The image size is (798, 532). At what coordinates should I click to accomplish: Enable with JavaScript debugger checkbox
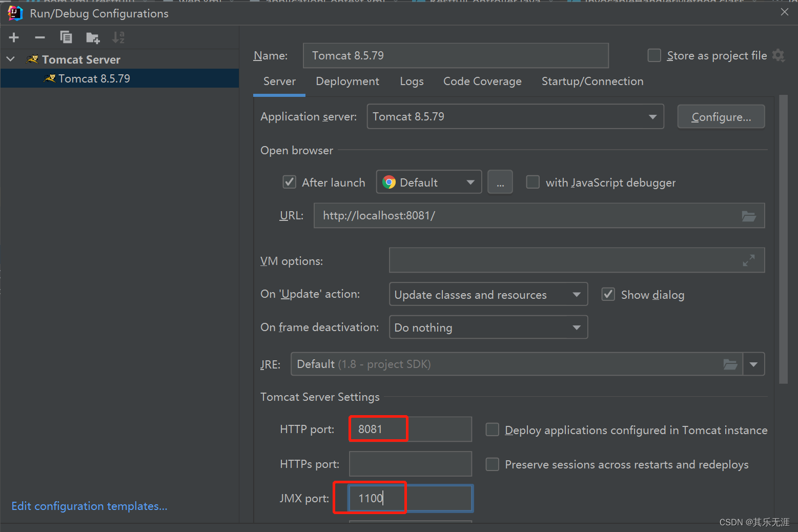(533, 182)
